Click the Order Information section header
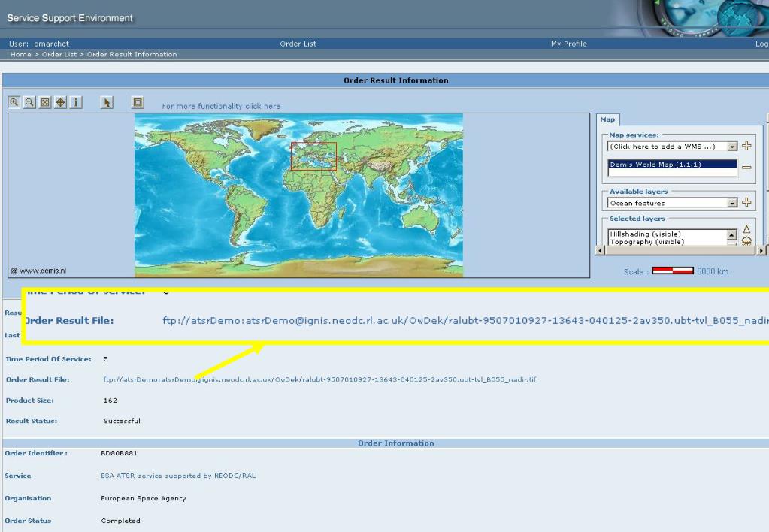769x532 pixels. (x=396, y=443)
